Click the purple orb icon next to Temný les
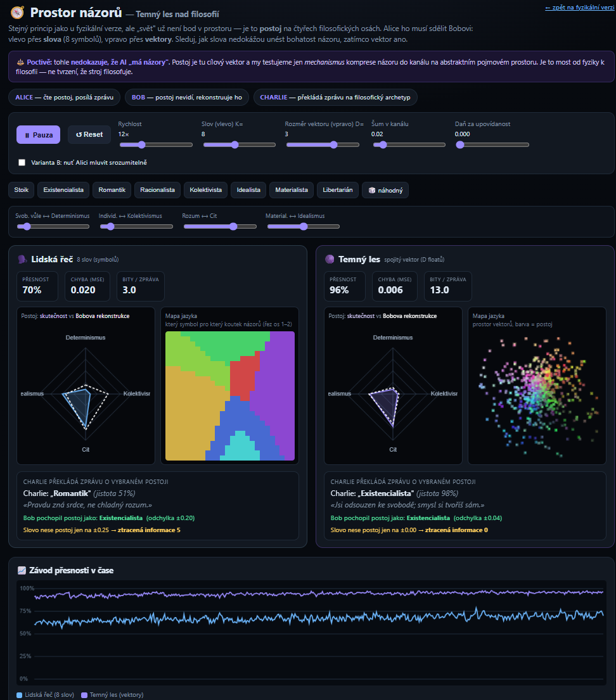This screenshot has height=700, width=616. click(330, 259)
